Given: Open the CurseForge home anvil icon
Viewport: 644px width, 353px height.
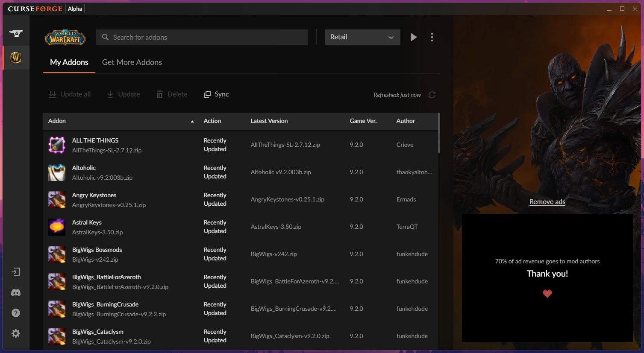Looking at the screenshot, I should 16,33.
